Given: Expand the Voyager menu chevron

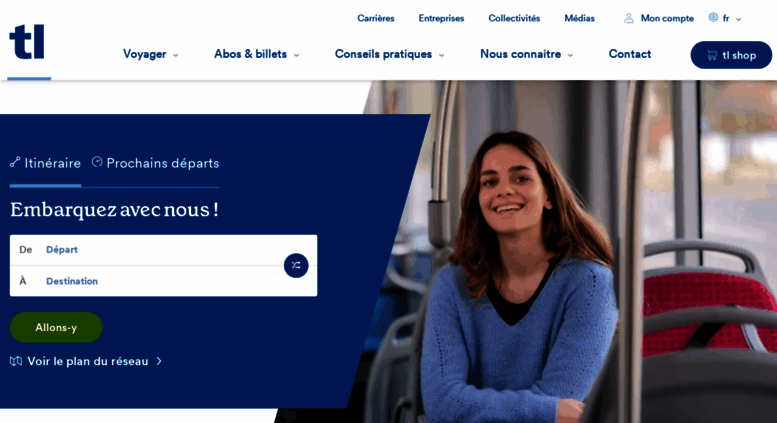Looking at the screenshot, I should tap(175, 55).
